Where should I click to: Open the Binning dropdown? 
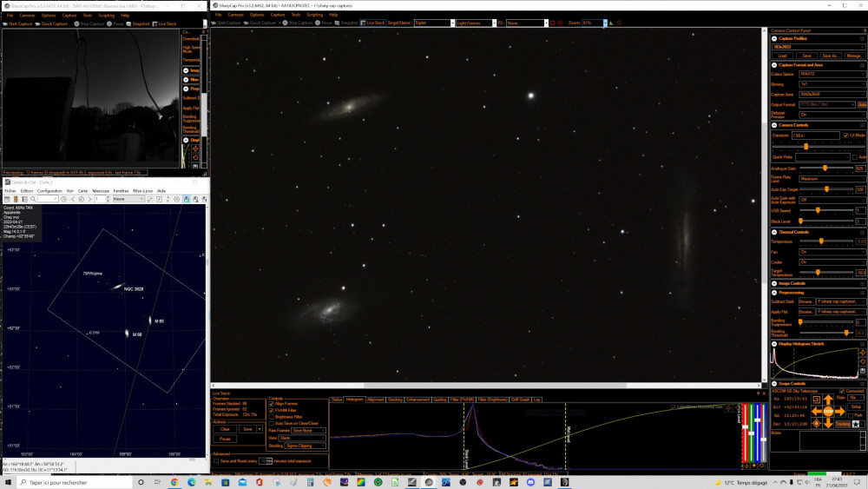pos(832,84)
